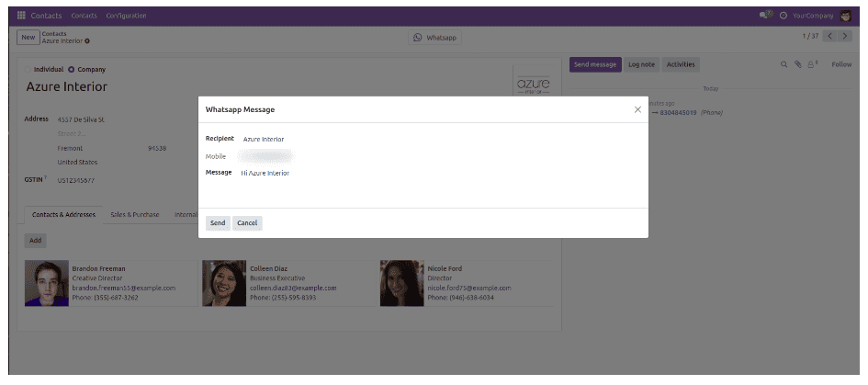This screenshot has height=385, width=868.
Task: Open the Configuration menu
Action: [126, 16]
